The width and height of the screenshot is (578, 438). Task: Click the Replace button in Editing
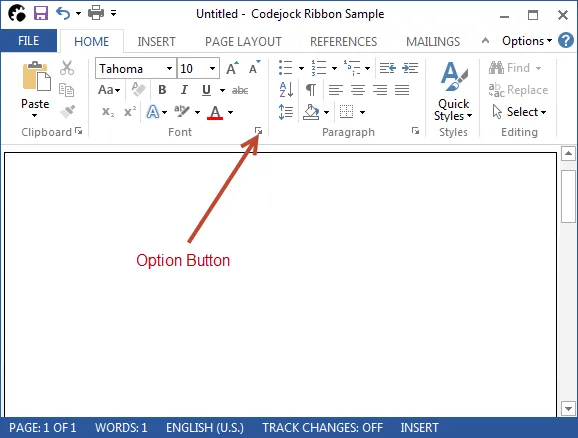pos(518,90)
